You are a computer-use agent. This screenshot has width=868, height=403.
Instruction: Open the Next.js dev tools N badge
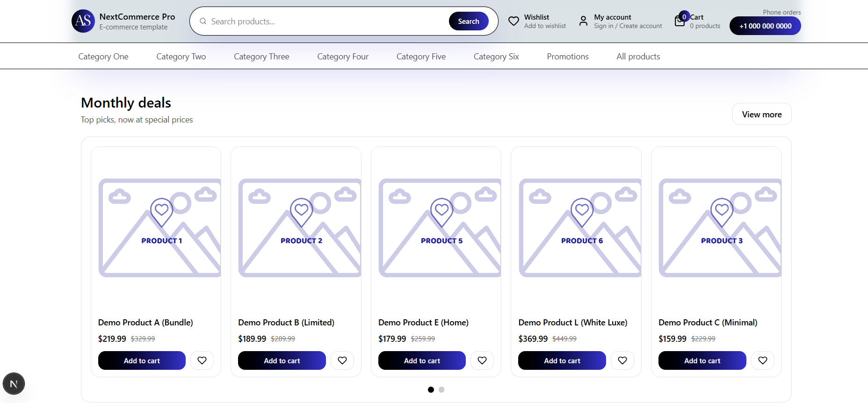[14, 384]
